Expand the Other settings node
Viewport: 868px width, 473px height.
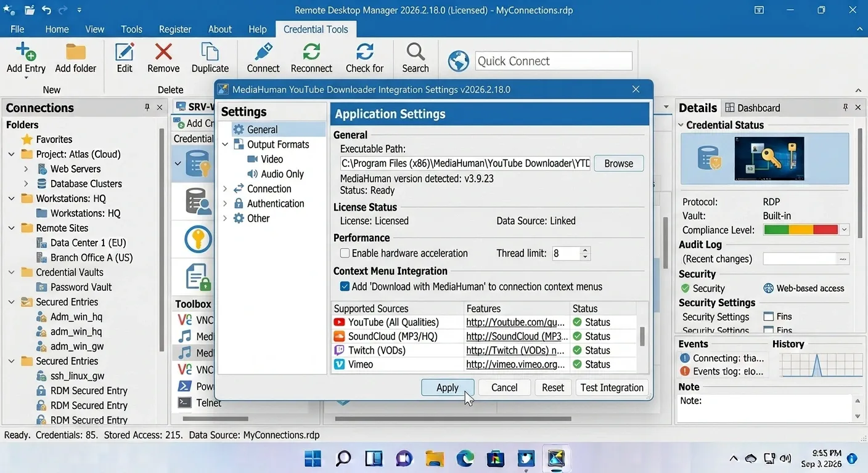click(225, 219)
